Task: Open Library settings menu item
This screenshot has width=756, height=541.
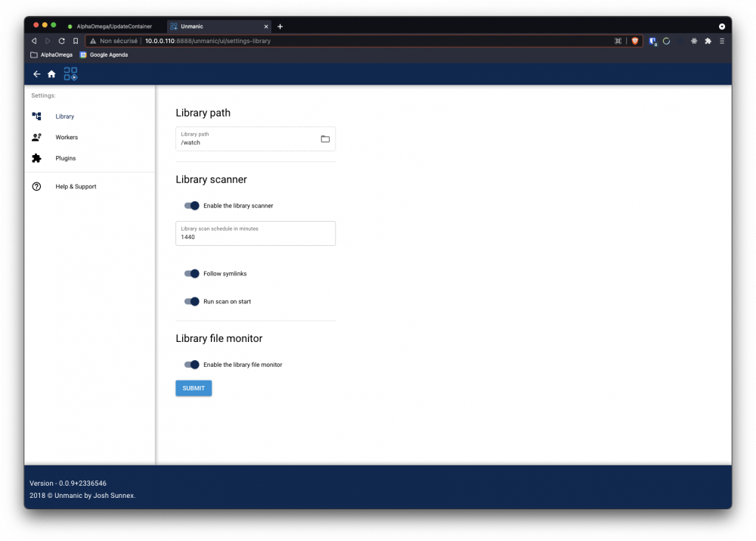Action: [90, 117]
